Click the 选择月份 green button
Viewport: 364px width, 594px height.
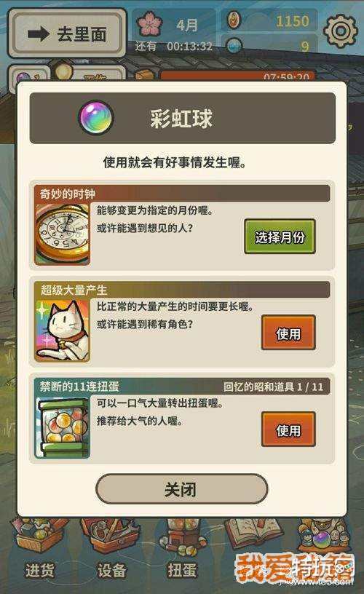coord(280,237)
